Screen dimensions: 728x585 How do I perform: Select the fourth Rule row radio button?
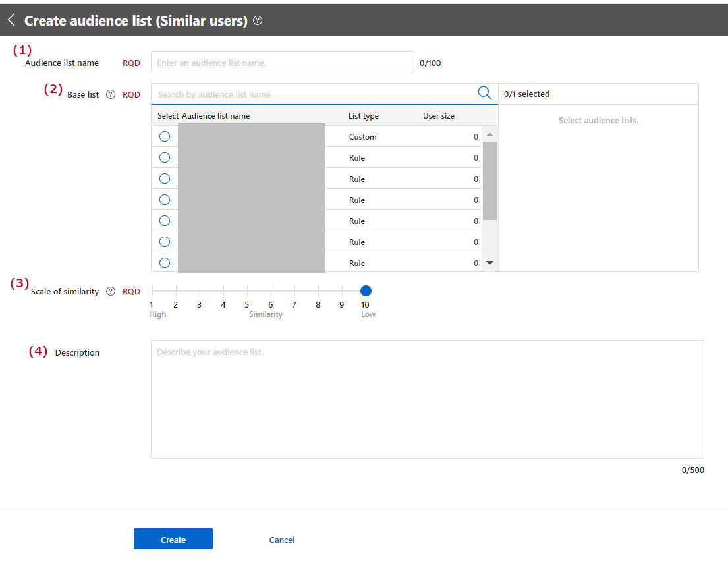point(165,221)
